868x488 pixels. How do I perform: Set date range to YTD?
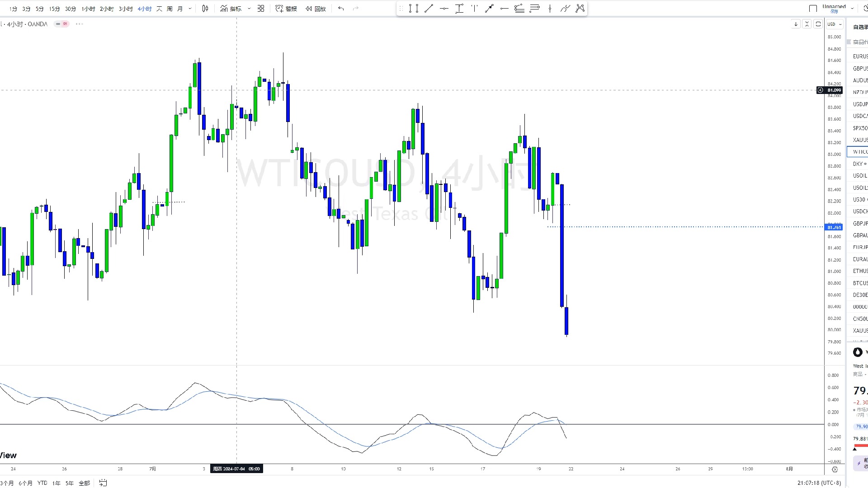point(42,483)
